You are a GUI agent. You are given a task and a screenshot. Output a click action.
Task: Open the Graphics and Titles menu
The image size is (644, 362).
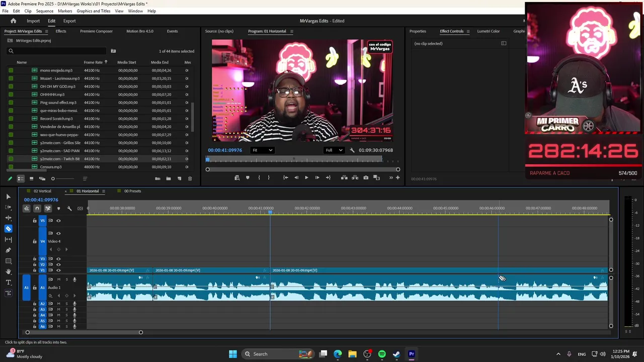[94, 11]
